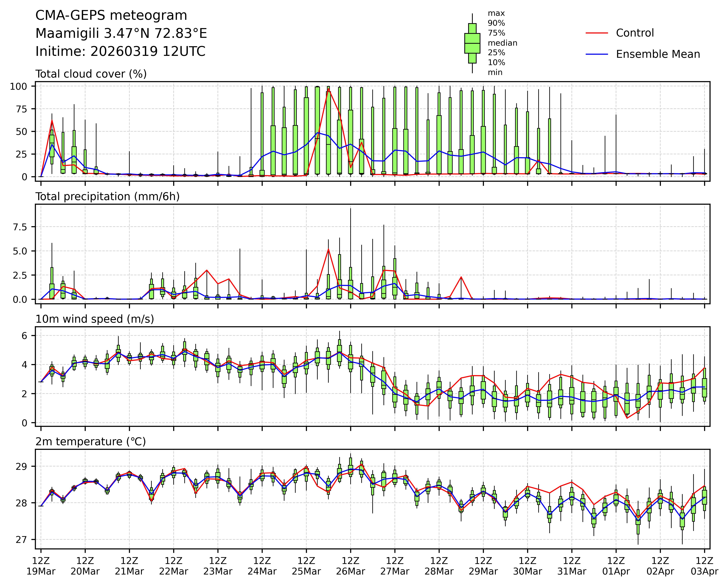Viewport: 728px width, 586px height.
Task: Click the red Control legend line
Action: coord(597,33)
